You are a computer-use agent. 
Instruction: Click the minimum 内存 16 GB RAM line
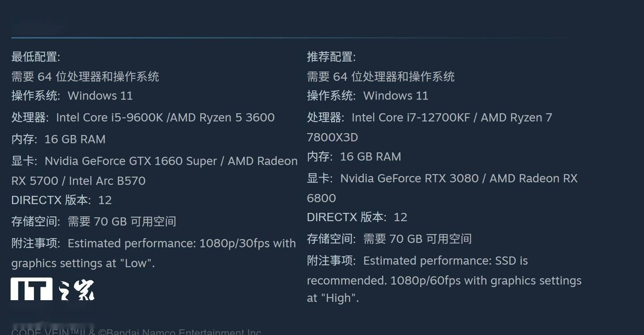click(x=59, y=139)
